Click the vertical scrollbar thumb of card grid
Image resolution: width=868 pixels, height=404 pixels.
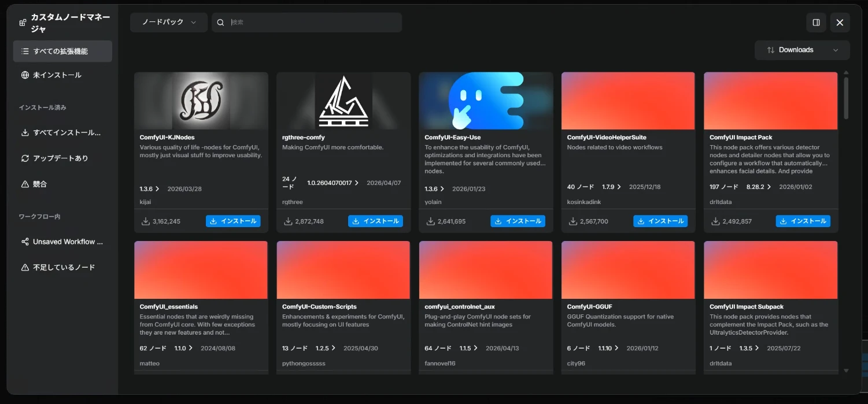(846, 98)
